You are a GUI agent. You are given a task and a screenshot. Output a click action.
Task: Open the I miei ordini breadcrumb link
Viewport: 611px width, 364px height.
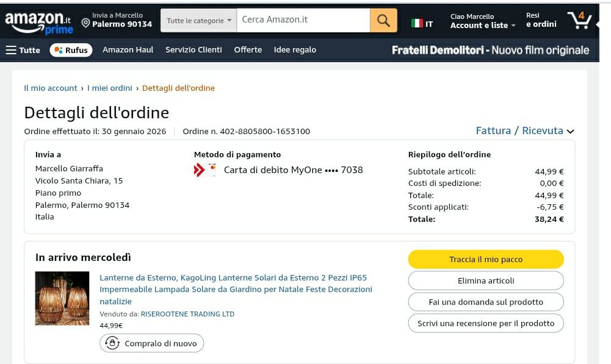pyautogui.click(x=110, y=88)
